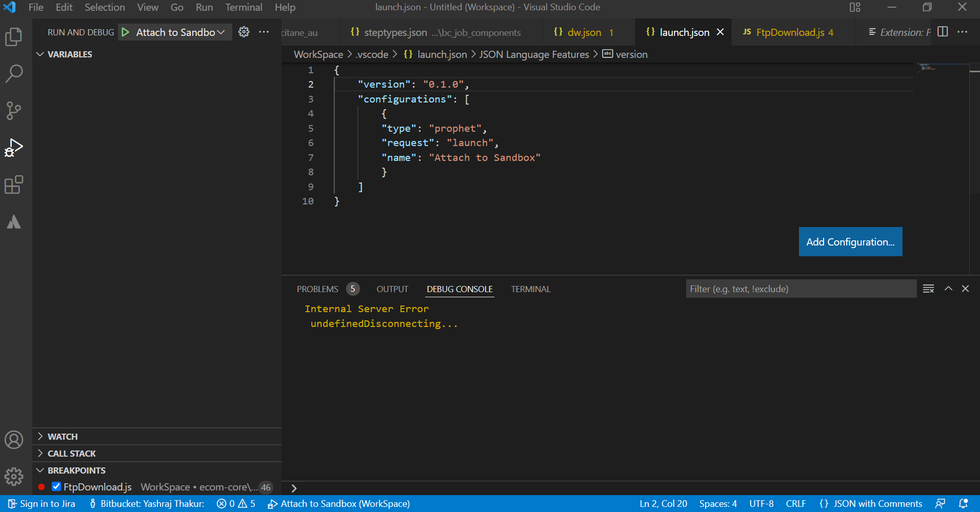Open Run and Debug more actions menu
The width and height of the screenshot is (980, 512).
pos(264,32)
